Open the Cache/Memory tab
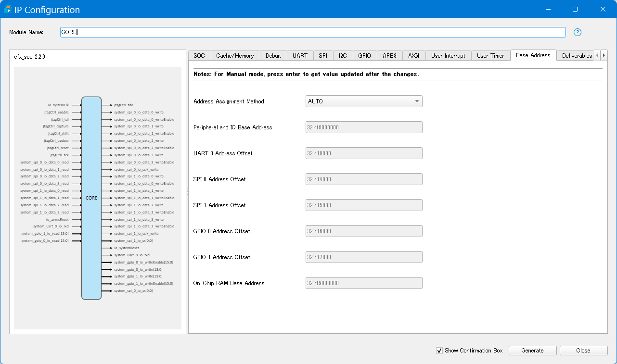 point(235,56)
